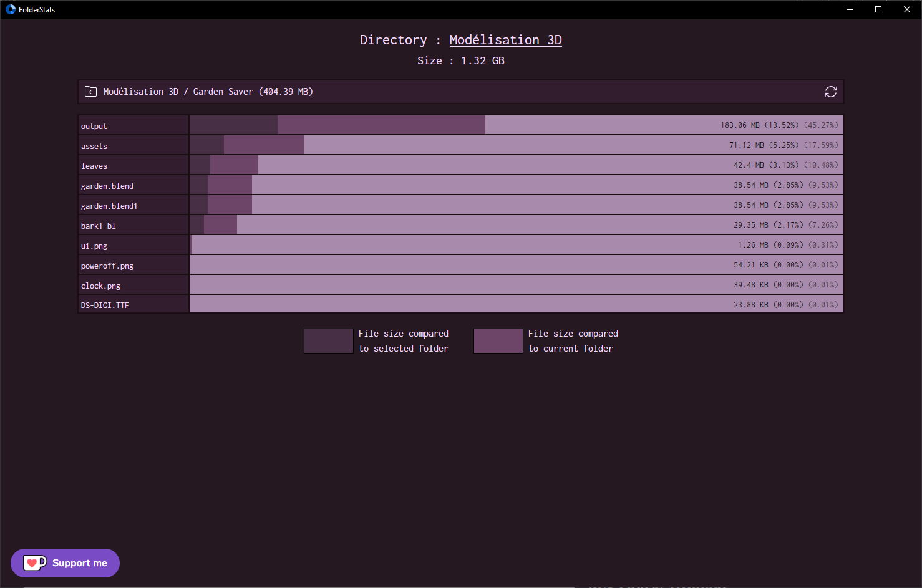Refresh the folder with the reload icon

830,92
